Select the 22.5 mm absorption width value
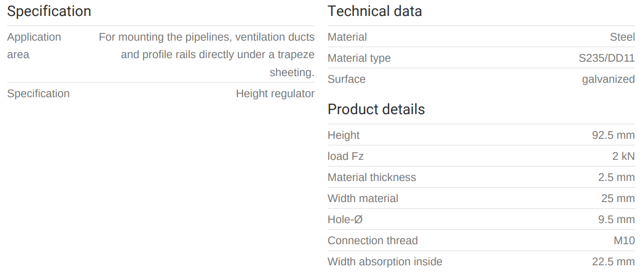Viewport: 644px width, 274px height. pyautogui.click(x=613, y=262)
